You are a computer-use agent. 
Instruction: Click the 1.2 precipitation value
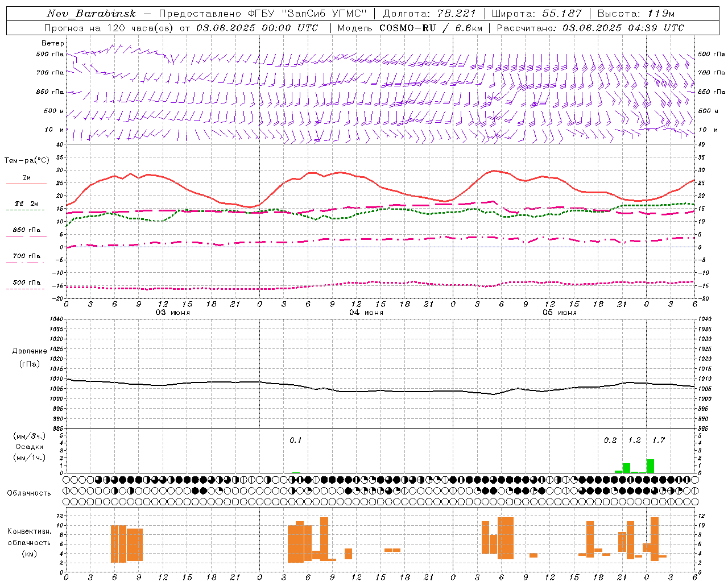point(634,440)
